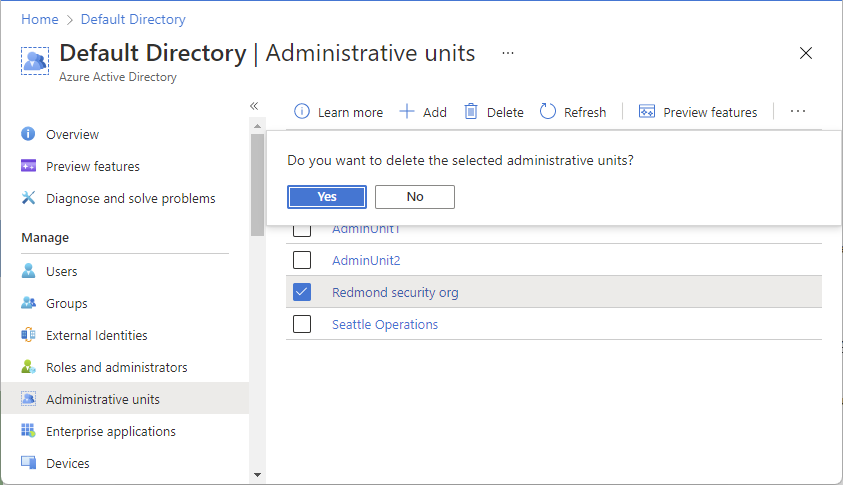Viewport: 843px width, 485px height.
Task: Click the sidebar scrollbar down arrow
Action: 258,475
